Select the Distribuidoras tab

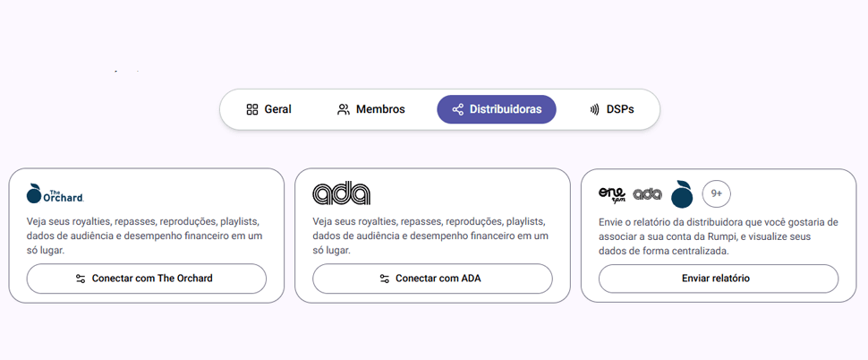496,109
